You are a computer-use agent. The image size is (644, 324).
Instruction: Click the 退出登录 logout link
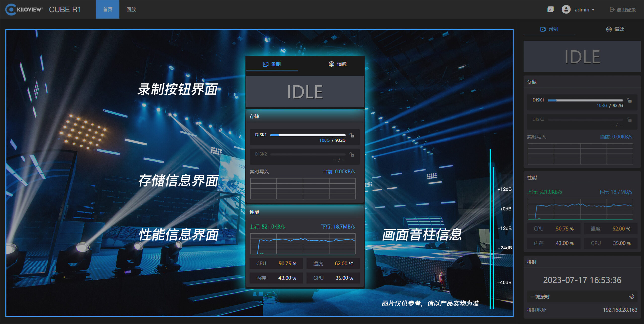pos(623,10)
